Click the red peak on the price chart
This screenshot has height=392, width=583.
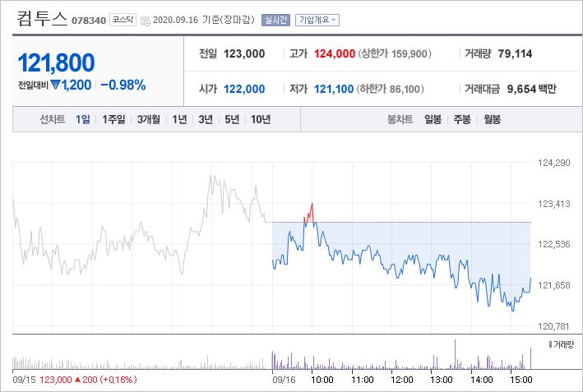tap(310, 213)
